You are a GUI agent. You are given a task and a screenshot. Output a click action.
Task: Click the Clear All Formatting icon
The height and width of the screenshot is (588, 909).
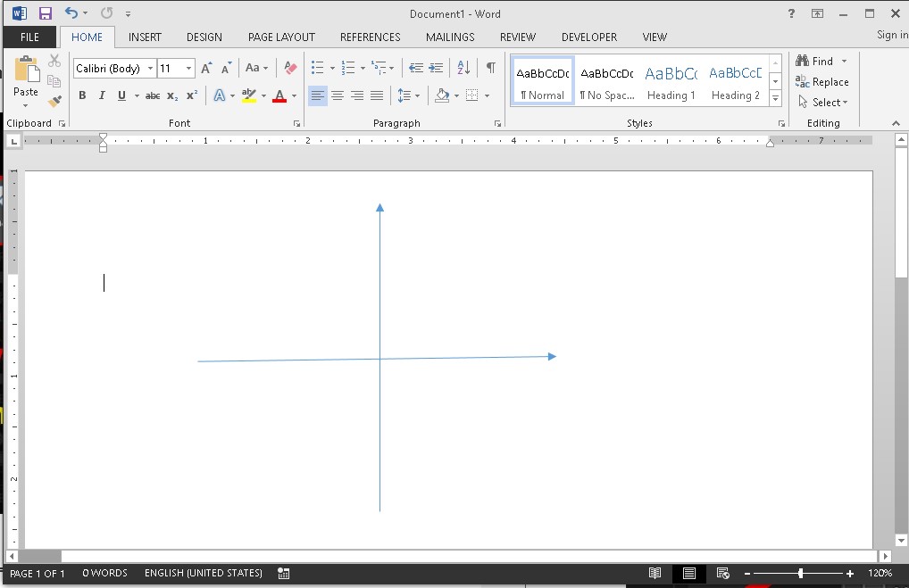tap(290, 68)
